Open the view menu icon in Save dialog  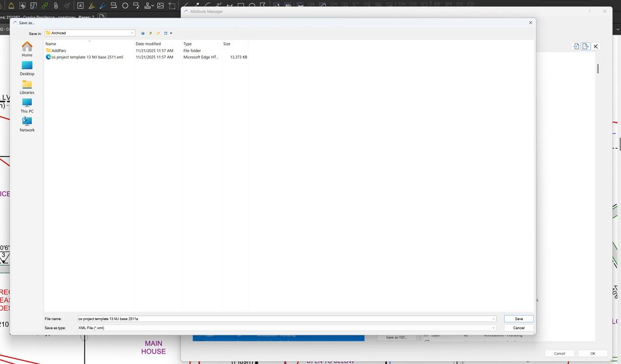point(166,34)
